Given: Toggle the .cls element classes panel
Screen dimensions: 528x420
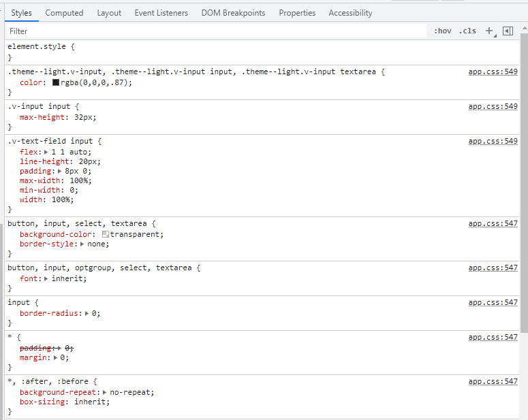Looking at the screenshot, I should [x=467, y=31].
